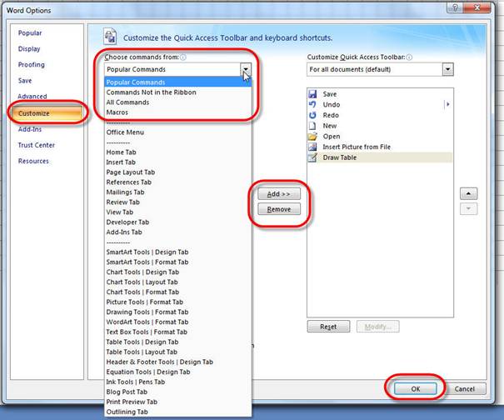Click the Move Down arrow button
The width and height of the screenshot is (504, 420).
tap(469, 208)
